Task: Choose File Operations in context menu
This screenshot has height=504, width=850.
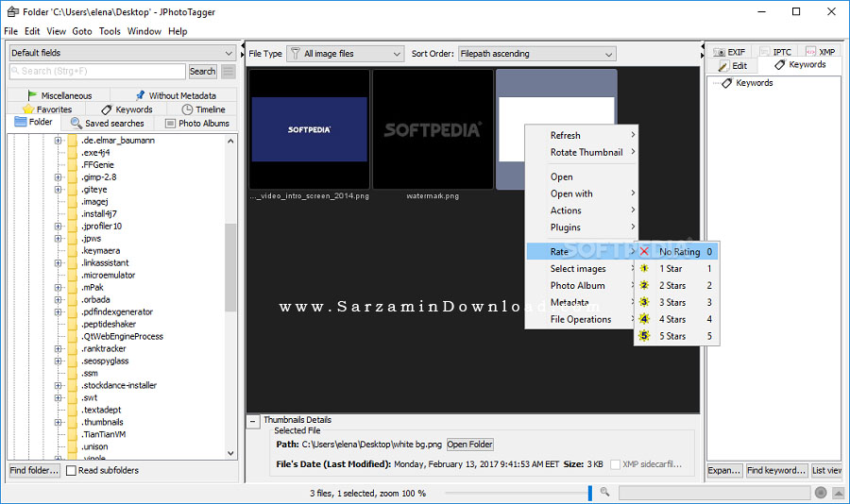Action: coord(580,319)
